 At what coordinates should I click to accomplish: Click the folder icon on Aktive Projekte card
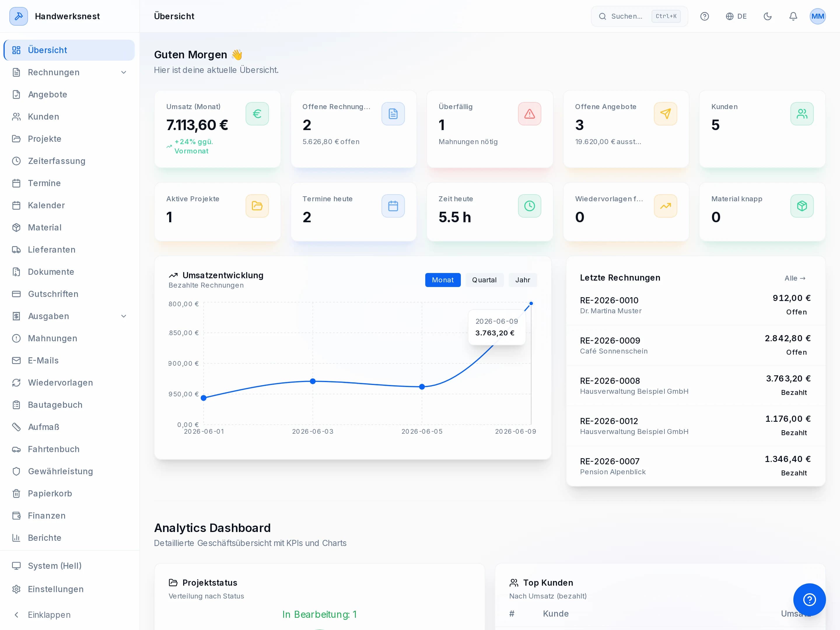click(x=257, y=206)
